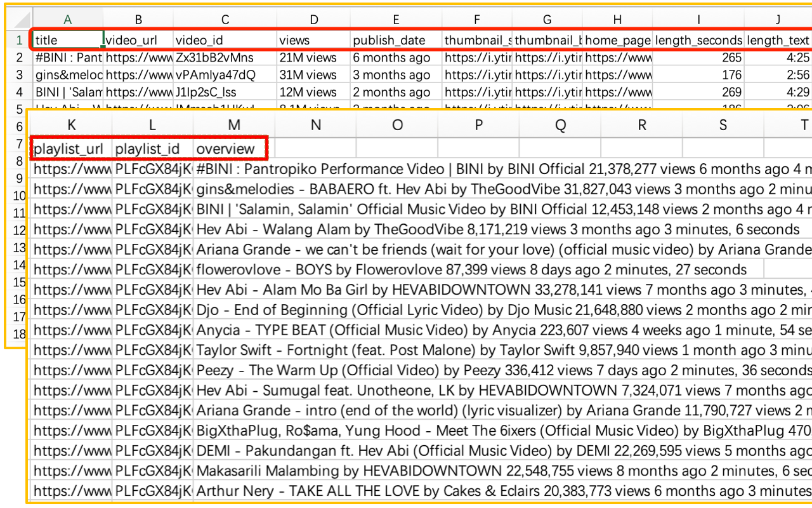Select column K header in lower sheet
Viewport: 812px width, 508px height.
71,125
